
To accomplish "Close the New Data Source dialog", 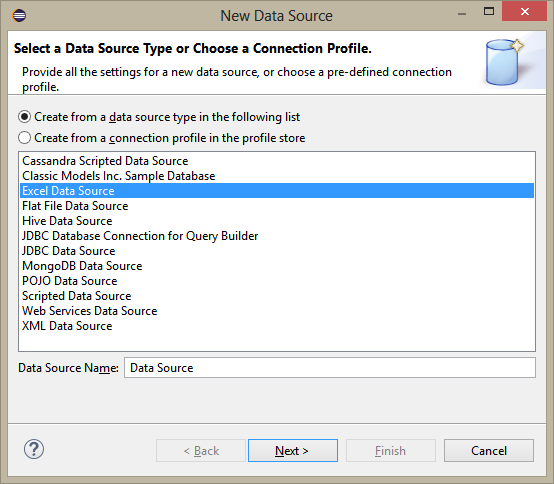I will [525, 11].
